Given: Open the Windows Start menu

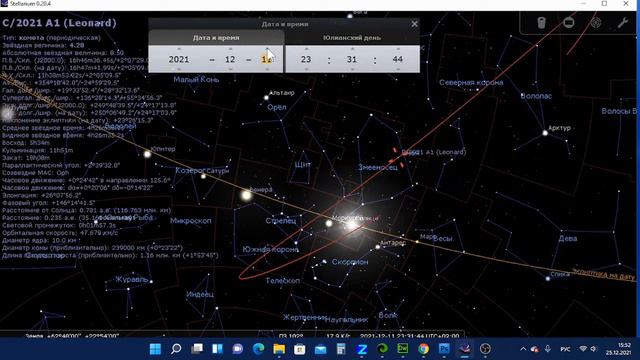Looking at the screenshot, I should [155, 349].
